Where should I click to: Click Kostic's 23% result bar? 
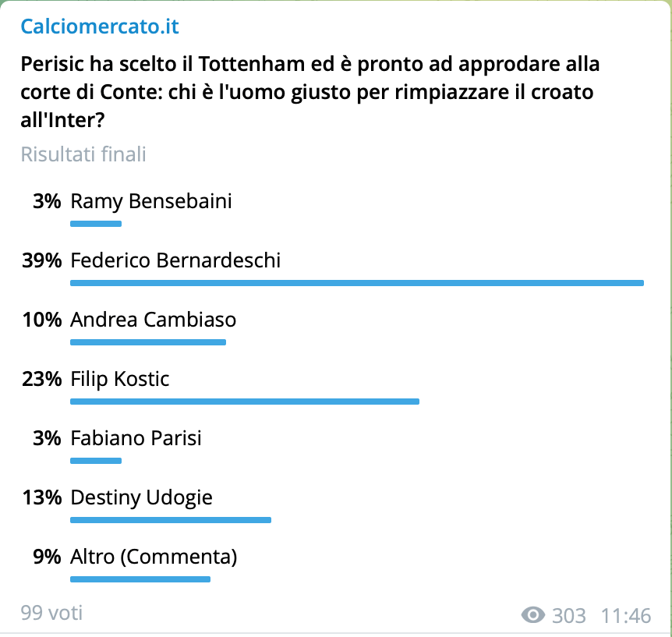point(245,402)
